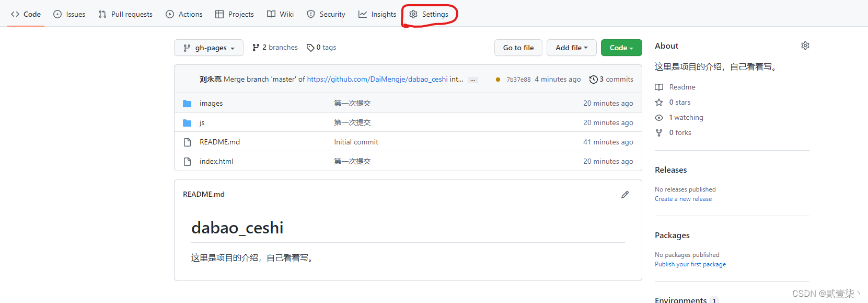Expand the gh-pages branch dropdown
The image size is (868, 303).
209,48
